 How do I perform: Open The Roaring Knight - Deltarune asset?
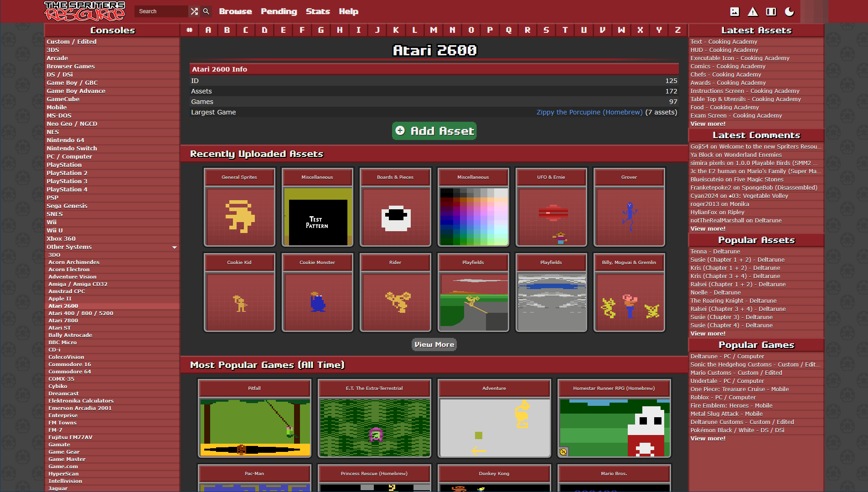coord(734,300)
